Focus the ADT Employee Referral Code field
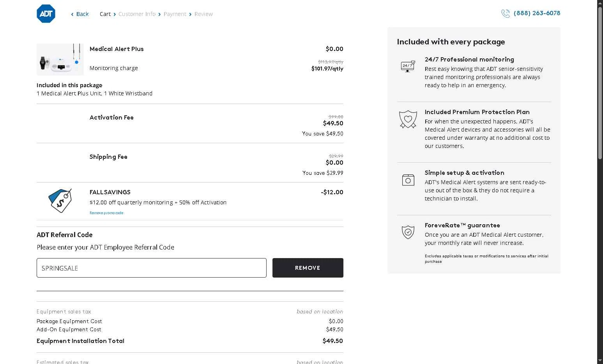The height and width of the screenshot is (364, 603). tap(151, 268)
